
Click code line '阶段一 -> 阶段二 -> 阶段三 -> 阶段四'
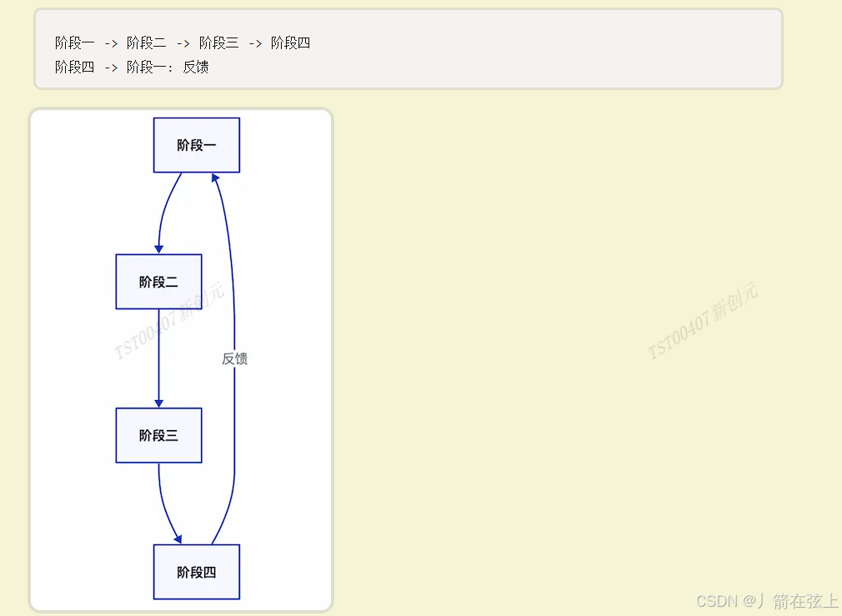(183, 43)
